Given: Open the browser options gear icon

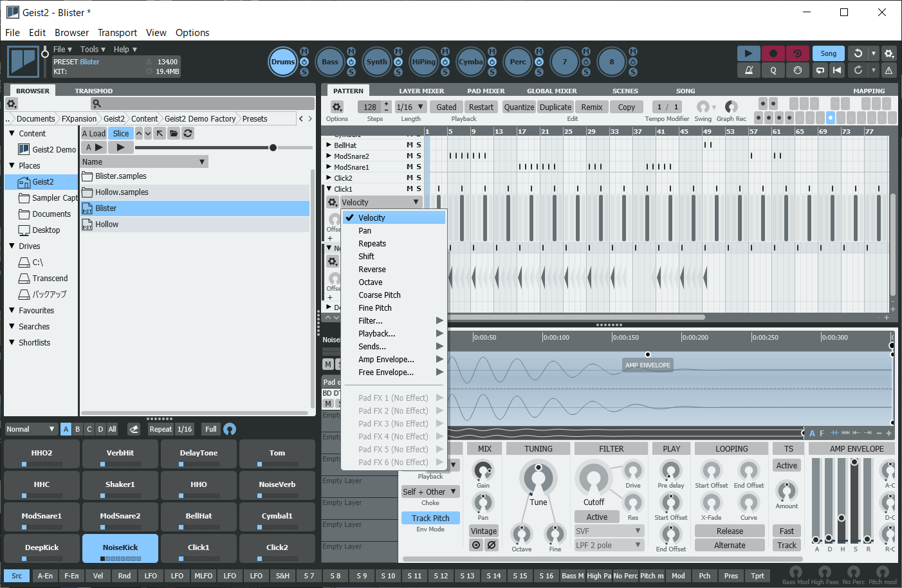Looking at the screenshot, I should click(x=12, y=104).
